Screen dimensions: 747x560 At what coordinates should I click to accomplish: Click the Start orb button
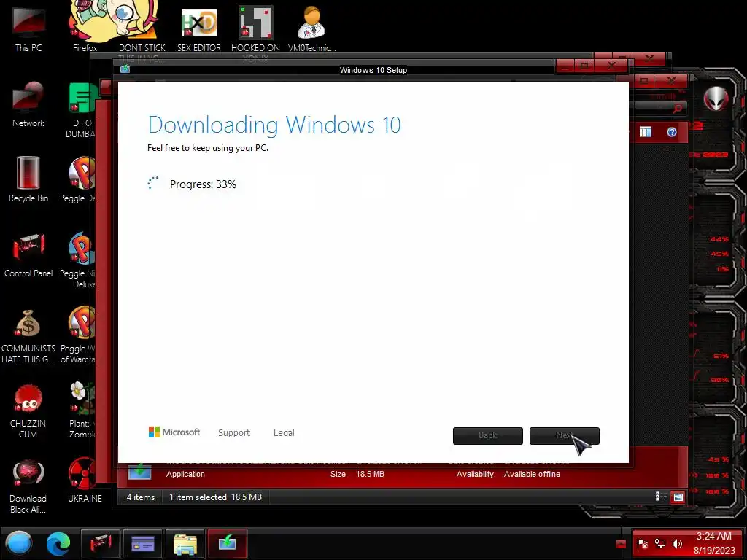point(19,543)
